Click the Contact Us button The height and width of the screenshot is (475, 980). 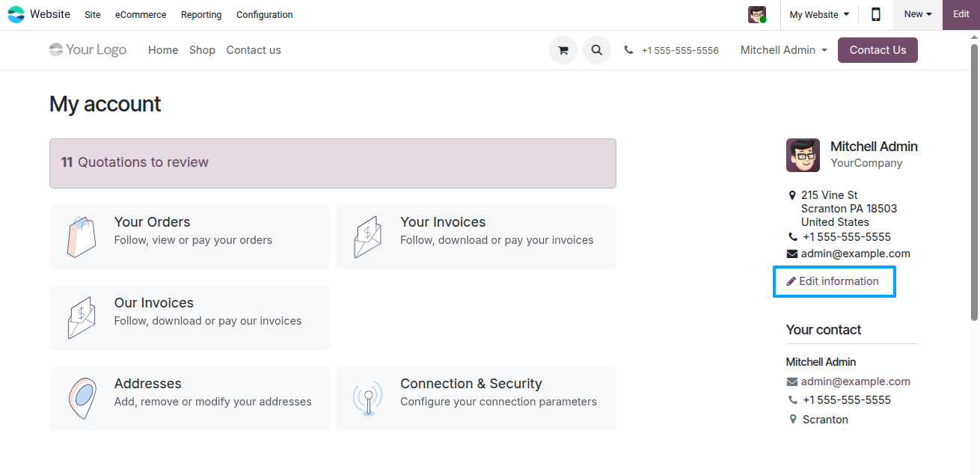(x=878, y=50)
